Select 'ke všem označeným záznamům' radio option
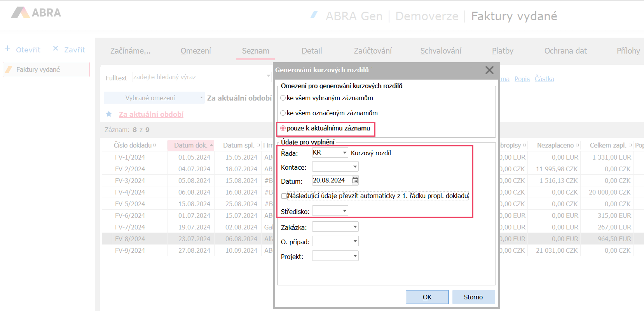The height and width of the screenshot is (311, 644). (283, 113)
